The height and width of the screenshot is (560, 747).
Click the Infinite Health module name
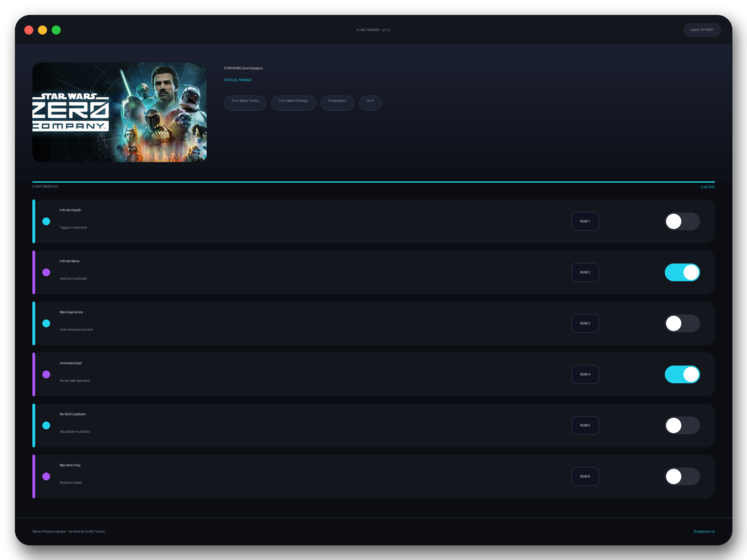coord(70,210)
